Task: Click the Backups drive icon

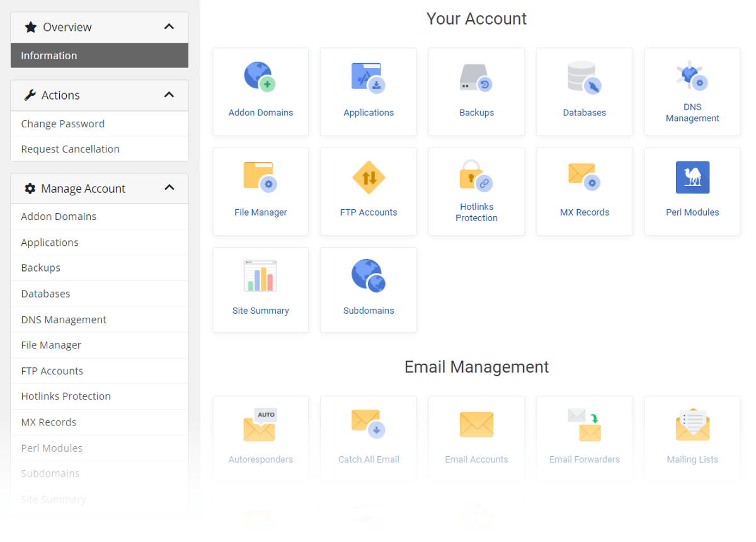Action: (x=476, y=78)
